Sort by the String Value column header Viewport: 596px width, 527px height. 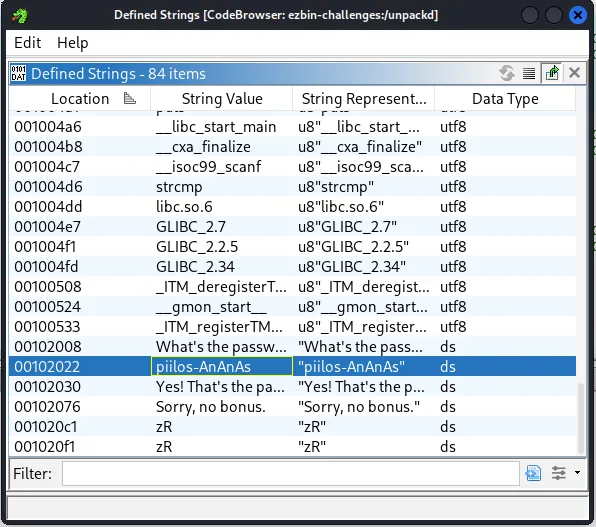[222, 99]
